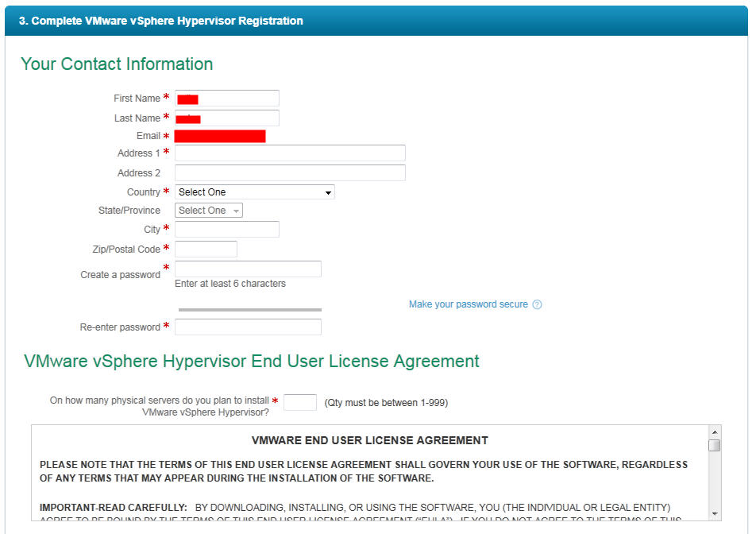Click the license agreement scroll down arrow
This screenshot has width=756, height=534.
click(x=715, y=514)
